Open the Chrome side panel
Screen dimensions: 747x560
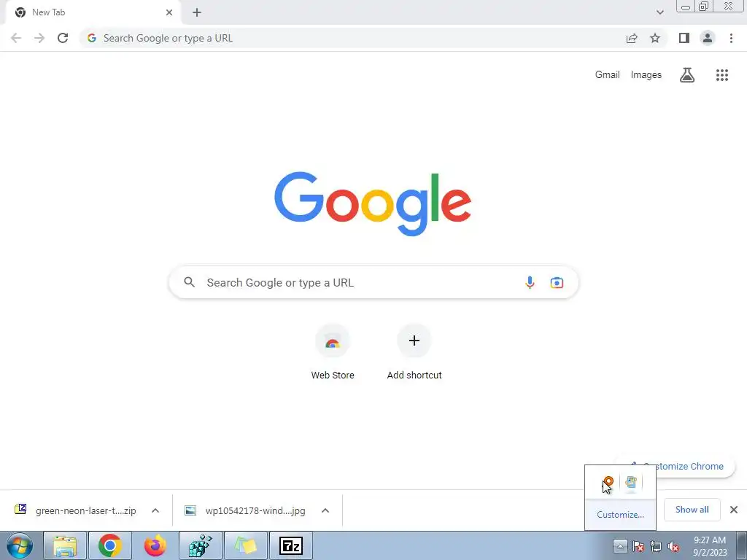pos(684,38)
